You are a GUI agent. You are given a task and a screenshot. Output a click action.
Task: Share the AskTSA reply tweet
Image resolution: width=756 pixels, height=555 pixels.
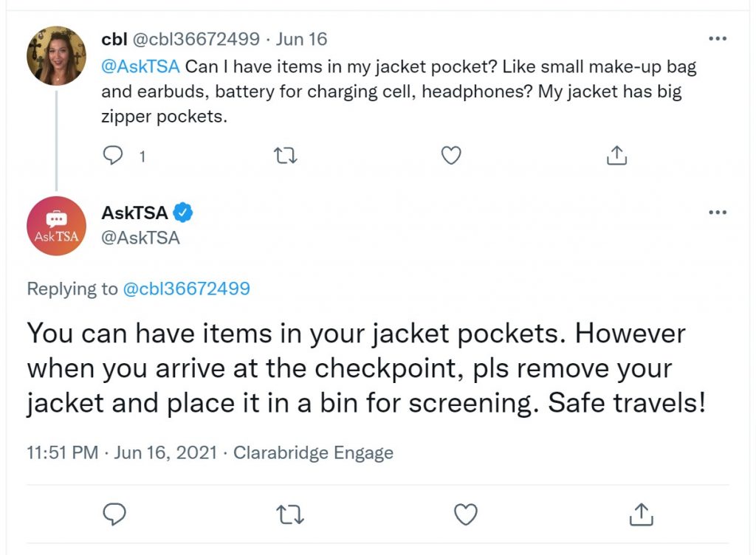pos(642,514)
